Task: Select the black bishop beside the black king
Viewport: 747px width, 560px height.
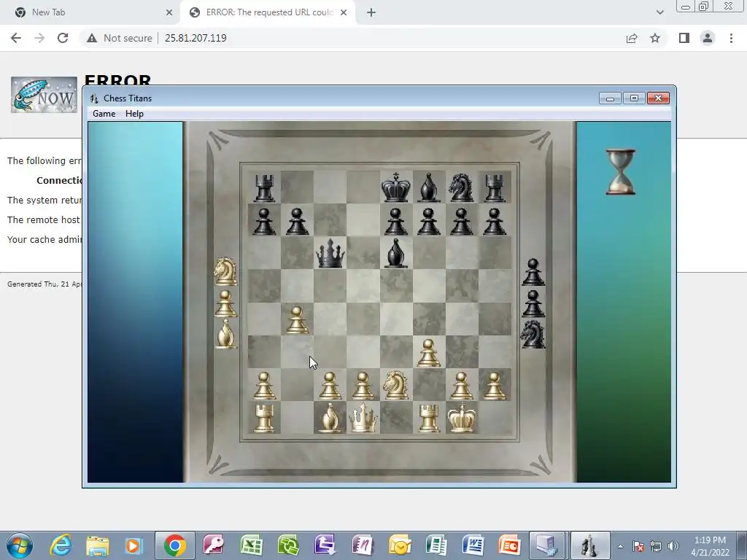Action: tap(429, 187)
